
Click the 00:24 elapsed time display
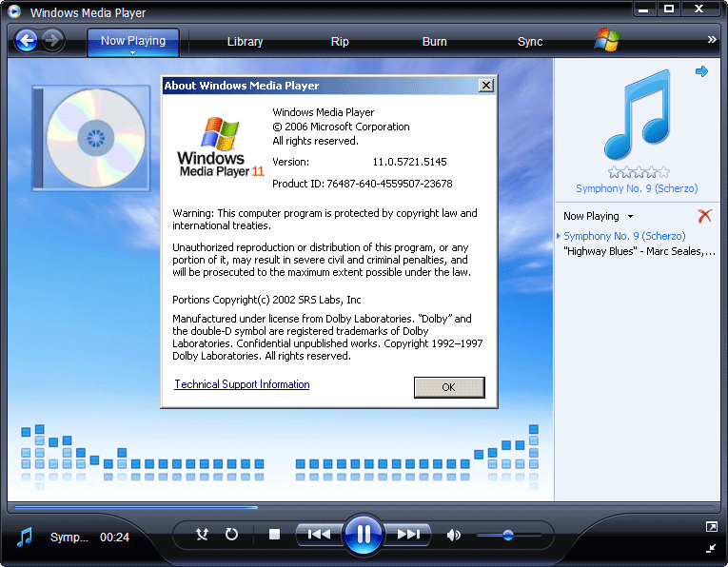pyautogui.click(x=115, y=538)
